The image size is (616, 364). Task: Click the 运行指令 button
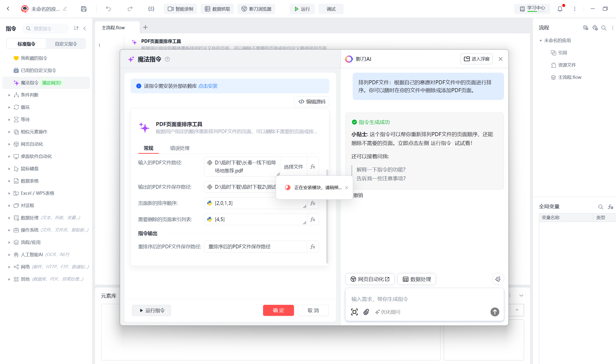152,310
